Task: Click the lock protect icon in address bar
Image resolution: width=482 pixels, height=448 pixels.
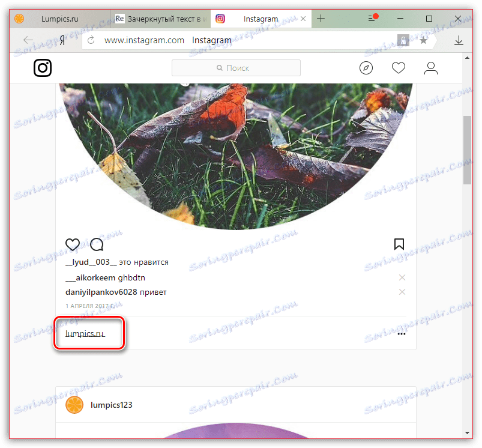Action: (403, 40)
